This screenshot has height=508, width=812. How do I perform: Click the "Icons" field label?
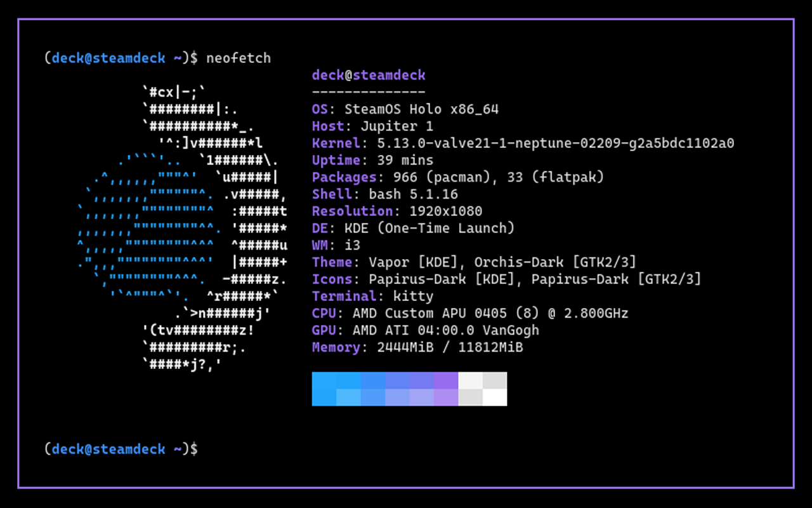(332, 279)
